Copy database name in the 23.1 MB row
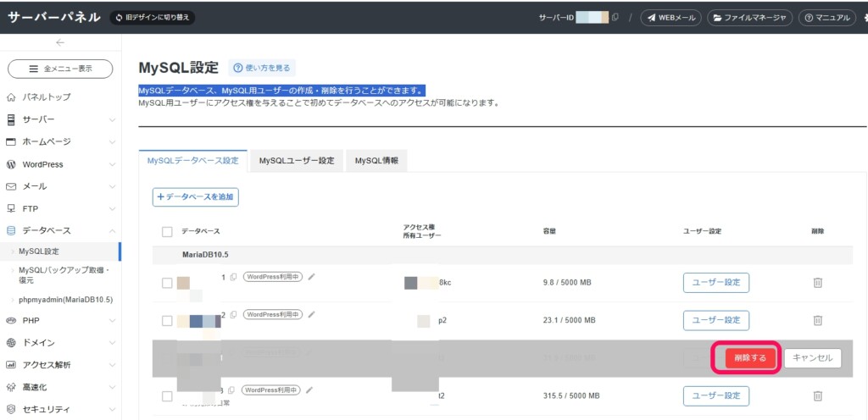The width and height of the screenshot is (868, 420). pos(234,314)
